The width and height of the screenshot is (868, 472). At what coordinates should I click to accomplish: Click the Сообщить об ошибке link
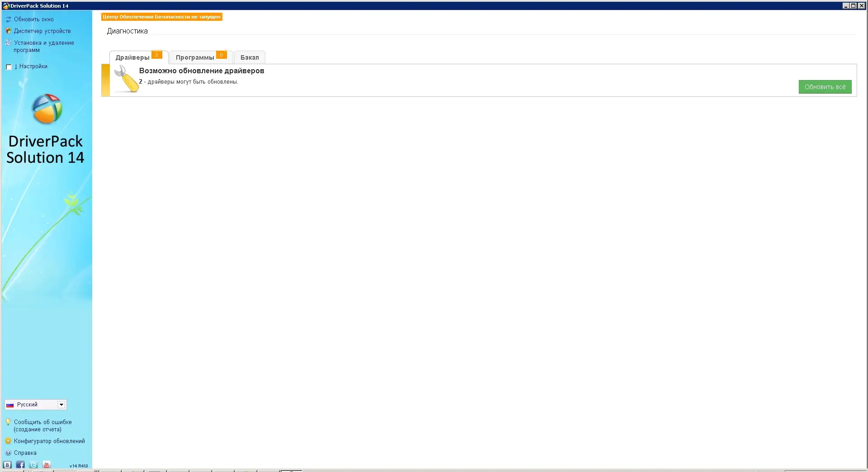pos(42,426)
